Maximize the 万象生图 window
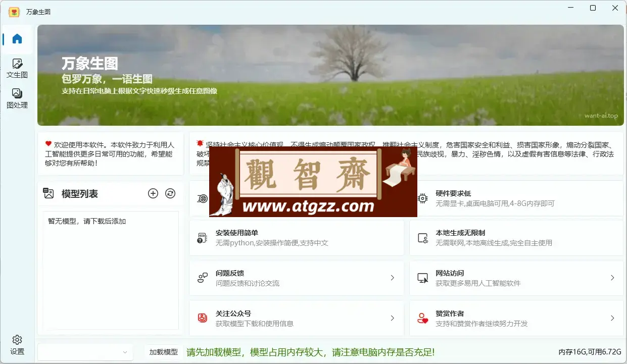 (x=593, y=8)
